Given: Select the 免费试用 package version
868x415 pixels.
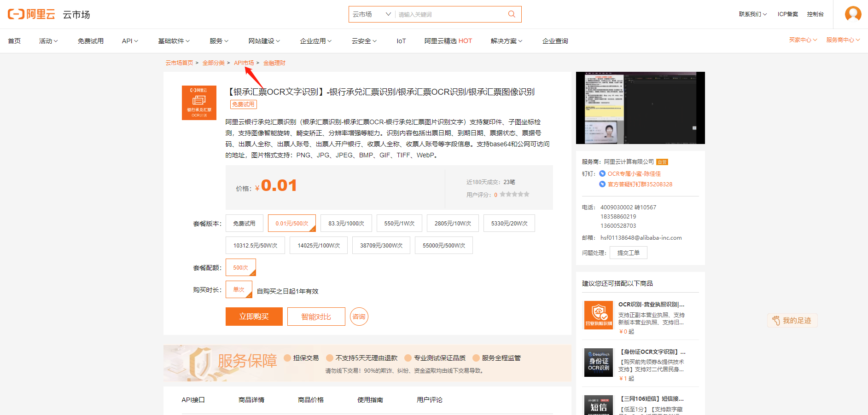Looking at the screenshot, I should [244, 223].
